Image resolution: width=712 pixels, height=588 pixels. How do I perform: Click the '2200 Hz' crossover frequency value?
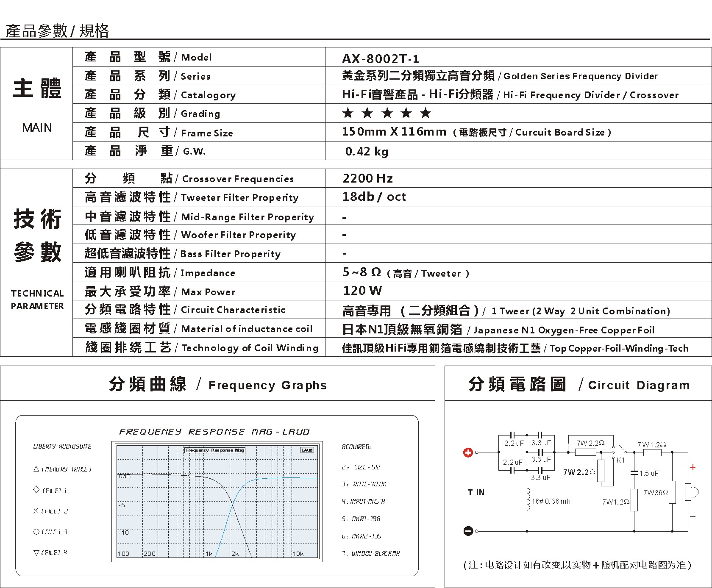(367, 178)
